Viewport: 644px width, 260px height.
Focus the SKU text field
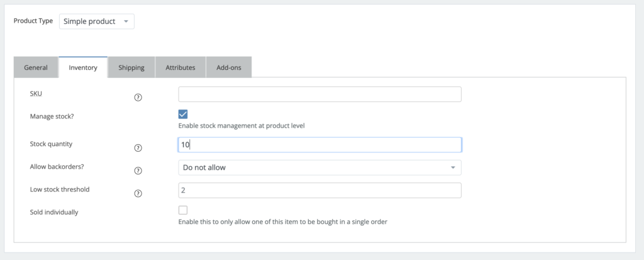pyautogui.click(x=319, y=94)
